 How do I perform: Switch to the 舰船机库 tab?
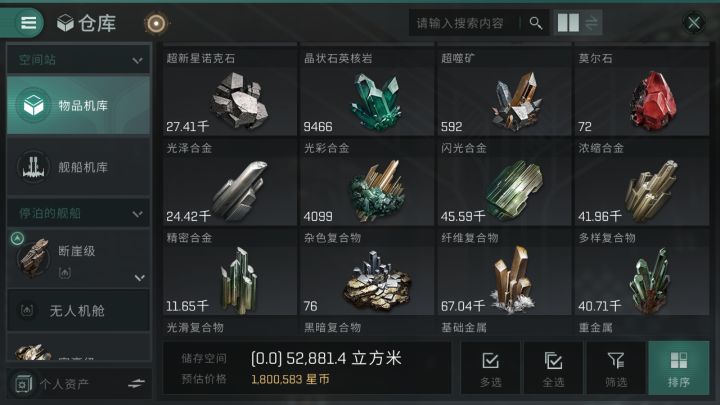[78, 167]
